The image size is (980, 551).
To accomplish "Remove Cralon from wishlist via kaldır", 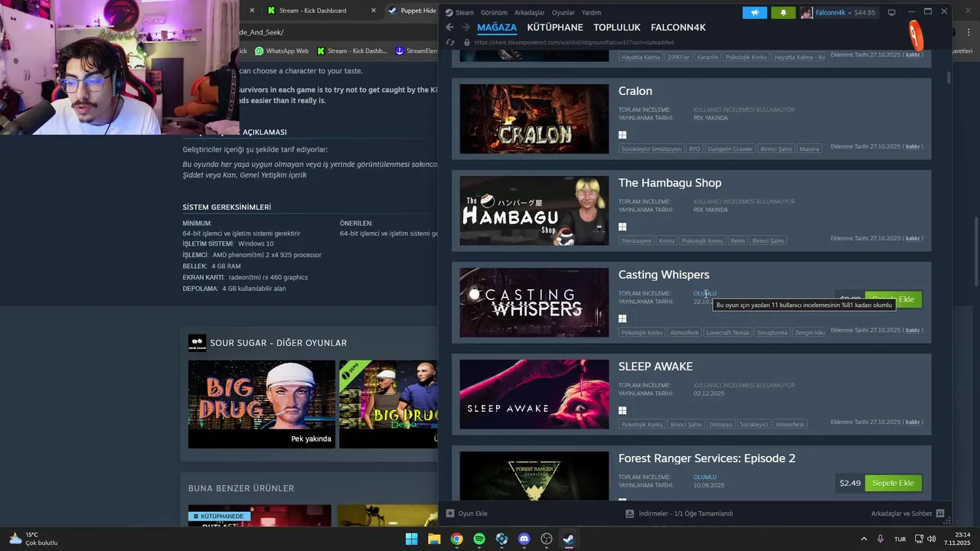I will [x=913, y=146].
